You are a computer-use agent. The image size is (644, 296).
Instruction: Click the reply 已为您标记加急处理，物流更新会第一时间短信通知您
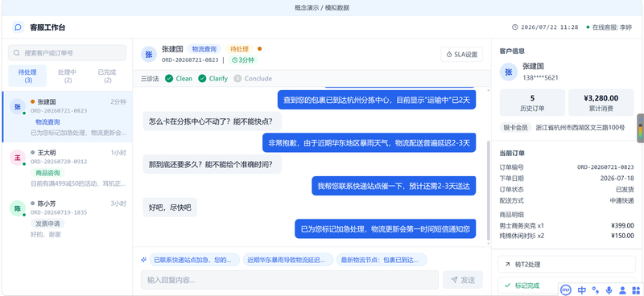pos(386,228)
